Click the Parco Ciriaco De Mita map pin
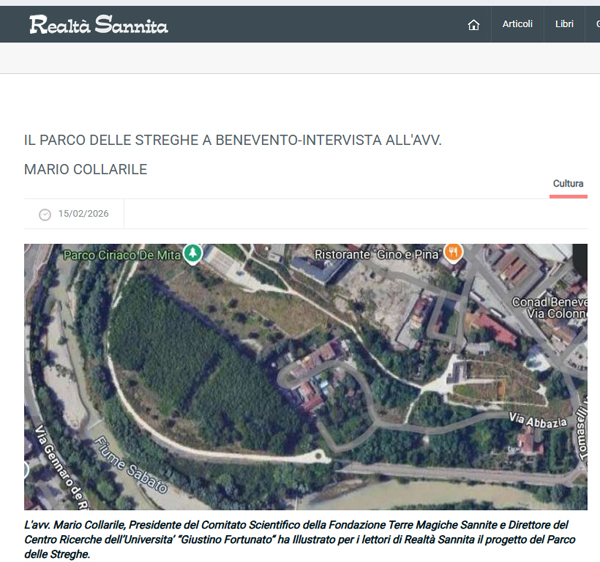 (192, 254)
